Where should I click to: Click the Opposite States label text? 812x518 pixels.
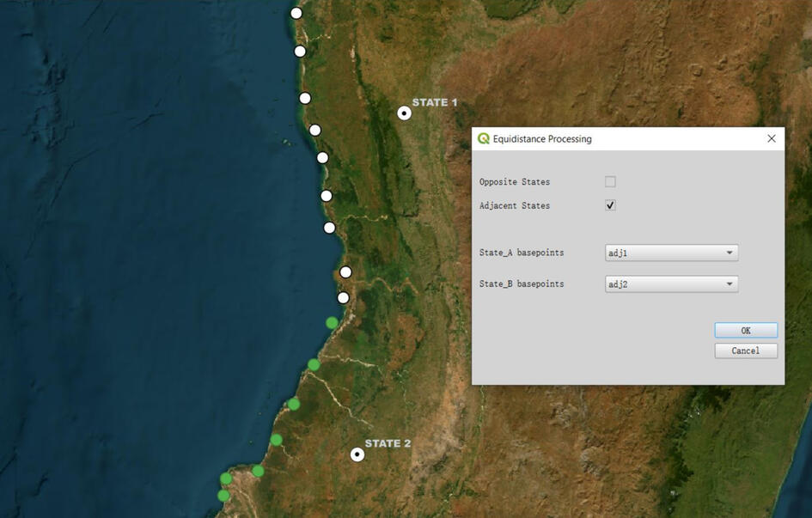point(515,182)
